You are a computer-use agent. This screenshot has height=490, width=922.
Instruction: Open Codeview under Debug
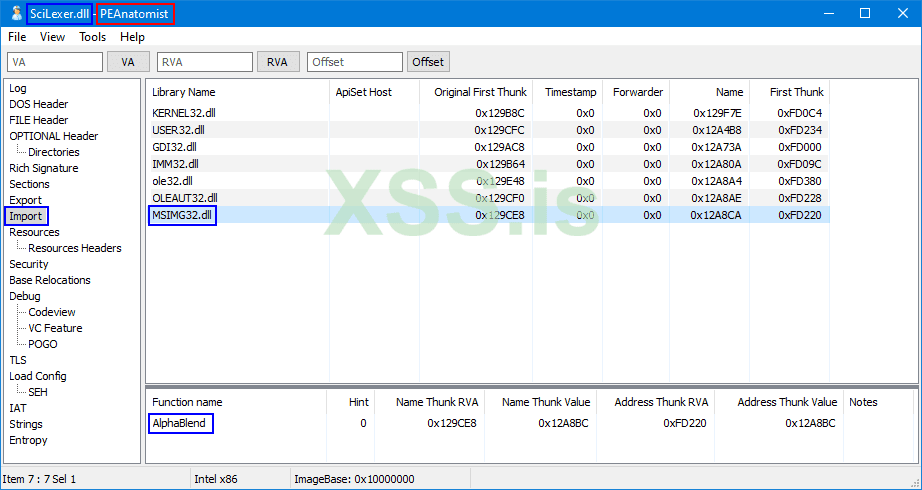pos(52,312)
